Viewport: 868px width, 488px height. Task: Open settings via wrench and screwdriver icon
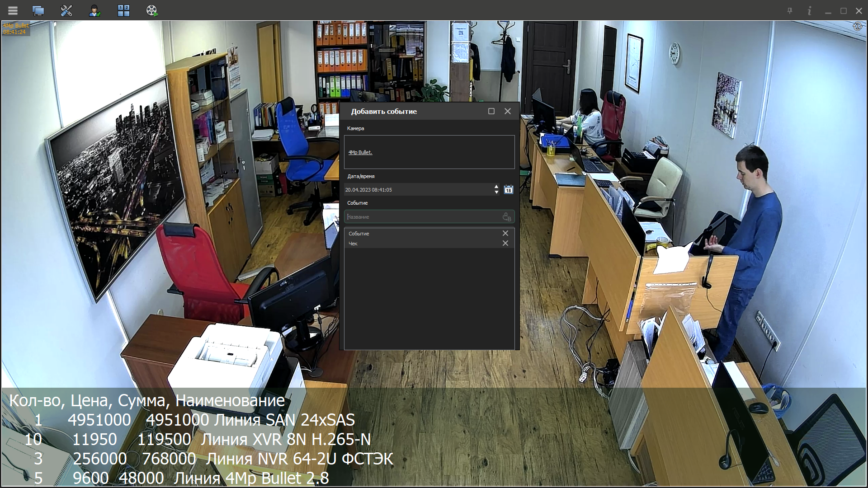point(66,10)
